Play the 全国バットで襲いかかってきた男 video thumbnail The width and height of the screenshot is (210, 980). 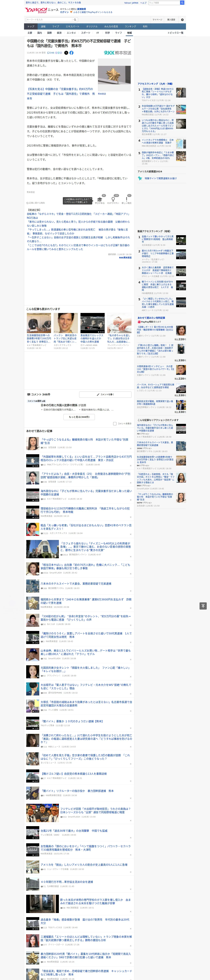point(181,240)
